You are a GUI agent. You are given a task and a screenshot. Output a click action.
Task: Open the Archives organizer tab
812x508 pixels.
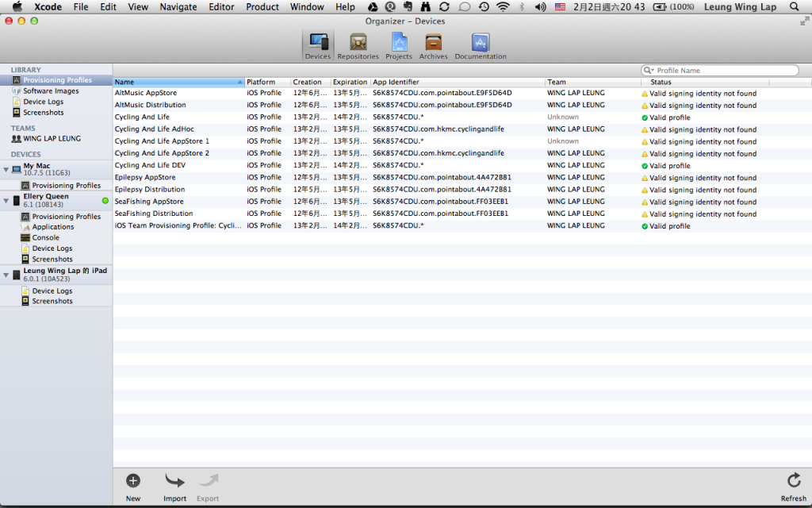click(433, 46)
